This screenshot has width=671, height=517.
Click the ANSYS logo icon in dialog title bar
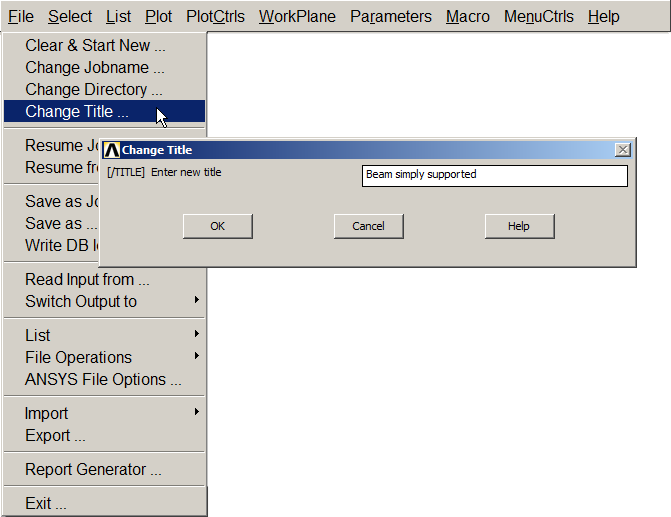[x=112, y=150]
